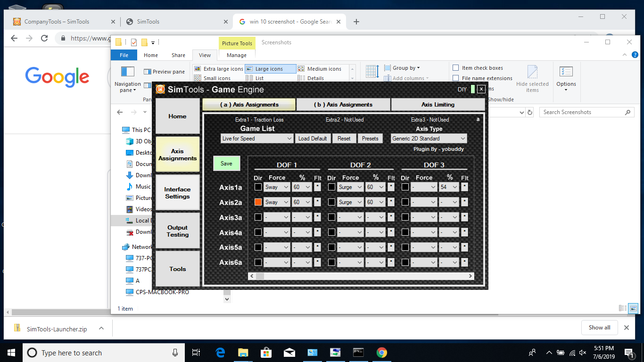Click the muted volume tray icon
644x362 pixels.
(583, 353)
